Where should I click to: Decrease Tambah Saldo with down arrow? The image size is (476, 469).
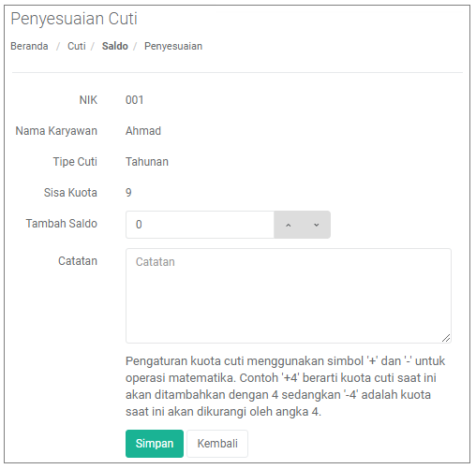pyautogui.click(x=317, y=225)
